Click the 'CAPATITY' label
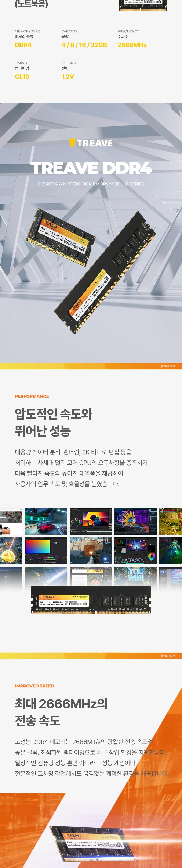The height and width of the screenshot is (868, 182). [x=69, y=31]
